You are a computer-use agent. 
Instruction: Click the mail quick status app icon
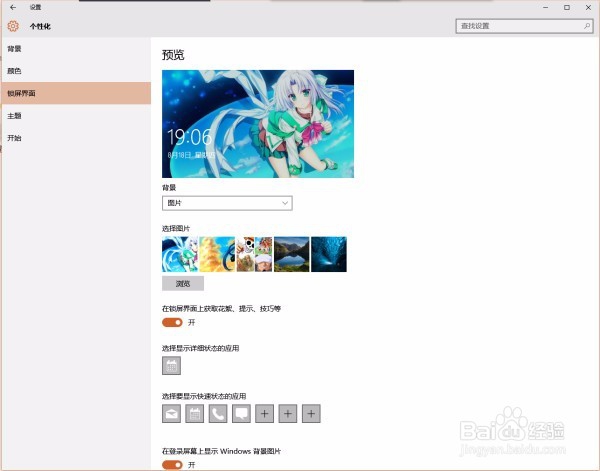click(171, 414)
